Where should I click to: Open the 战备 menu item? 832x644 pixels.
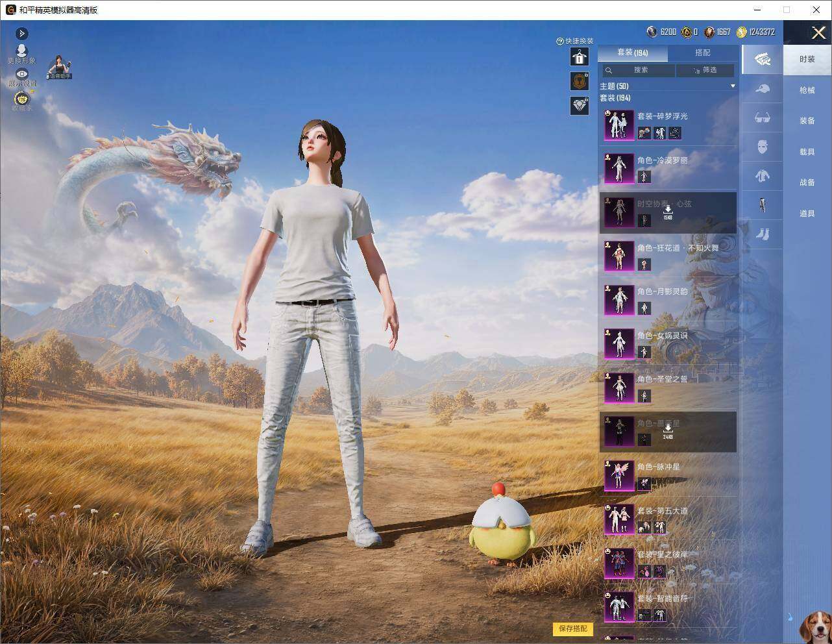[x=807, y=182]
